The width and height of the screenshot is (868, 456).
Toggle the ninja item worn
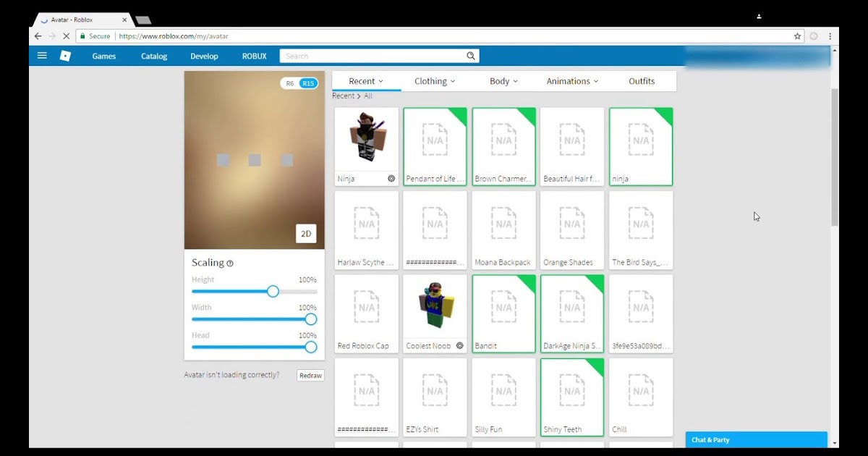coord(641,147)
